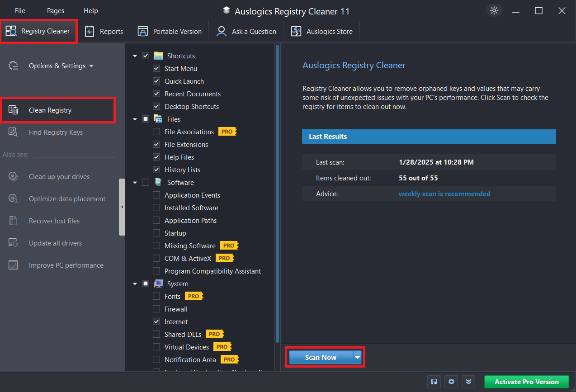Click the save floppy disk icon in status bar

[434, 382]
